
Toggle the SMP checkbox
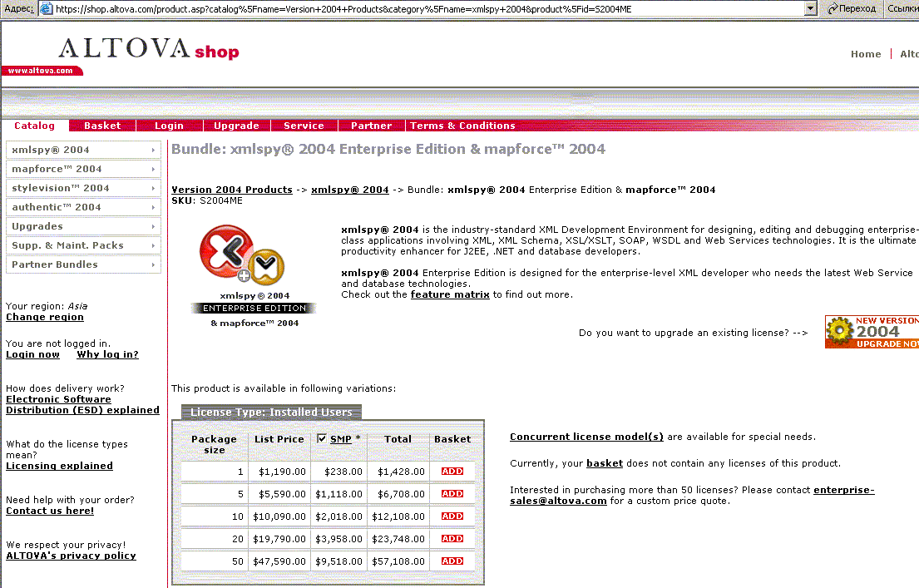pos(321,438)
